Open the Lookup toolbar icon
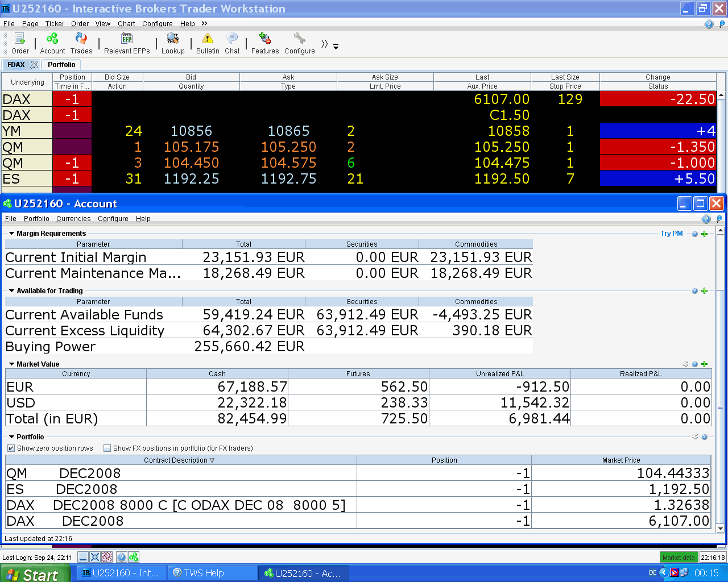Screen dimensions: 728x582 point(173,39)
